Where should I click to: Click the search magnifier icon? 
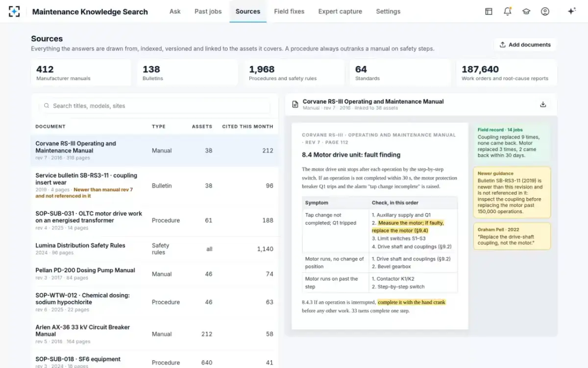tap(47, 105)
